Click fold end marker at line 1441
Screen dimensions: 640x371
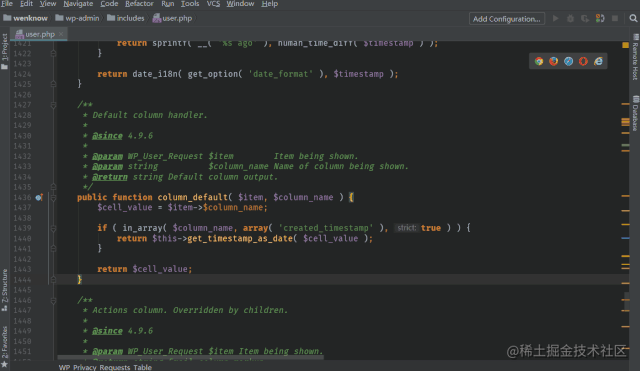pos(53,249)
